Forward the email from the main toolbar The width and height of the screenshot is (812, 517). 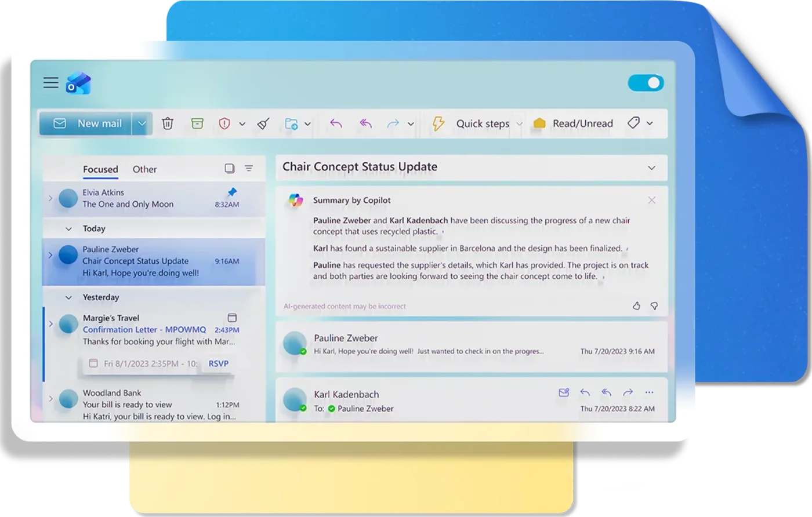click(x=393, y=123)
